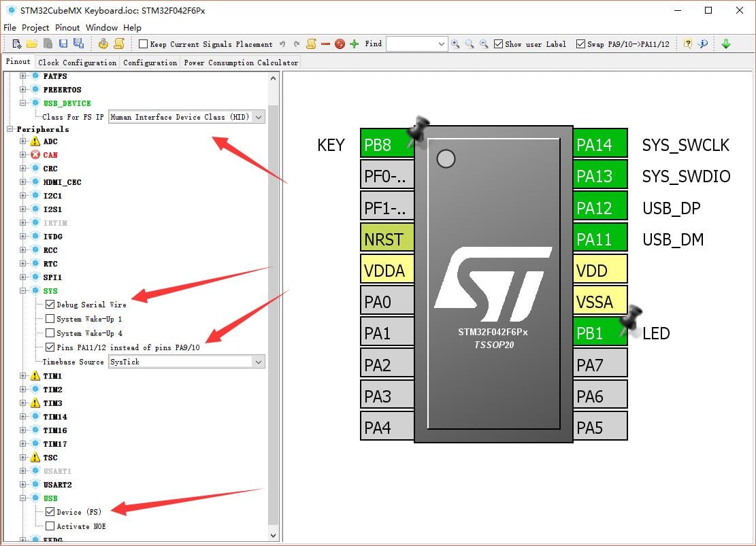Click the yellow scroll icon beside Redo
Screen dimensions: 756x546
312,44
